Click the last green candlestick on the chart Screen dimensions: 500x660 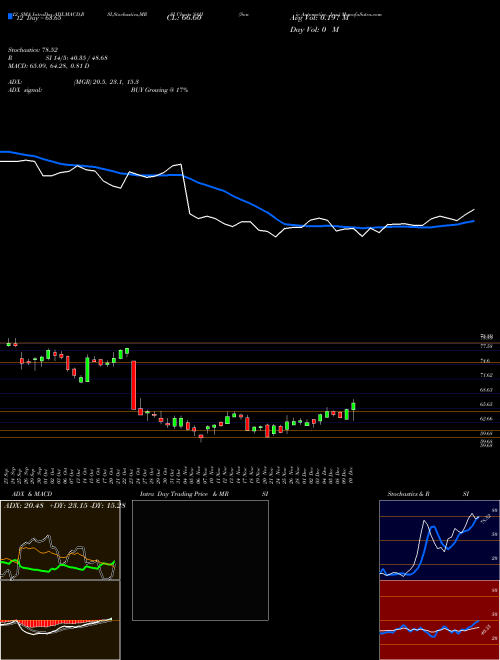pos(353,406)
